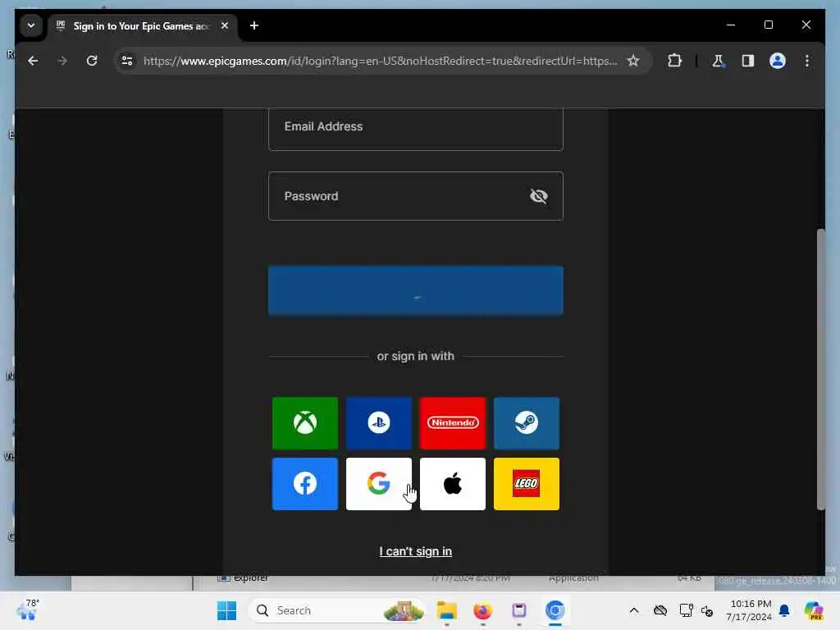Image resolution: width=840 pixels, height=630 pixels.
Task: Open the Windows Start menu
Action: click(x=226, y=610)
